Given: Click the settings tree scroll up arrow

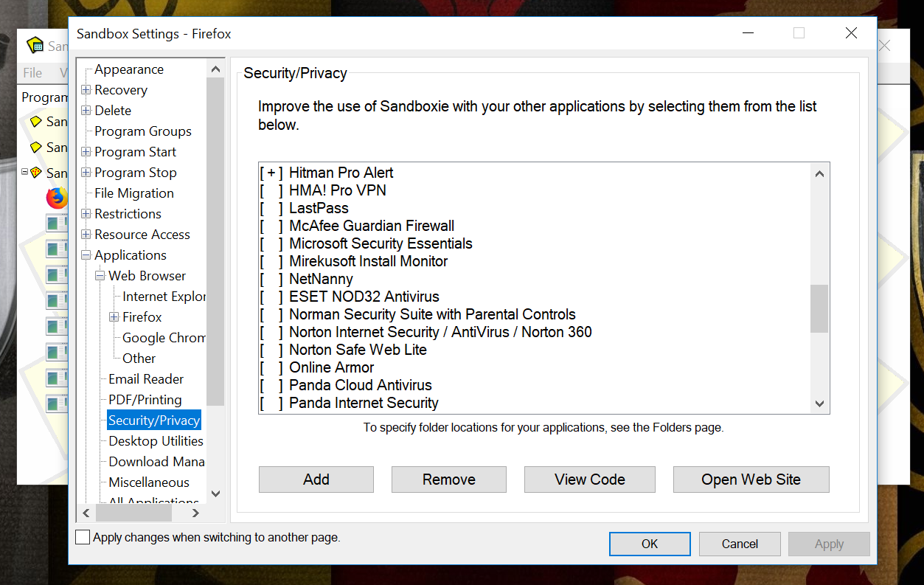Looking at the screenshot, I should coord(215,69).
